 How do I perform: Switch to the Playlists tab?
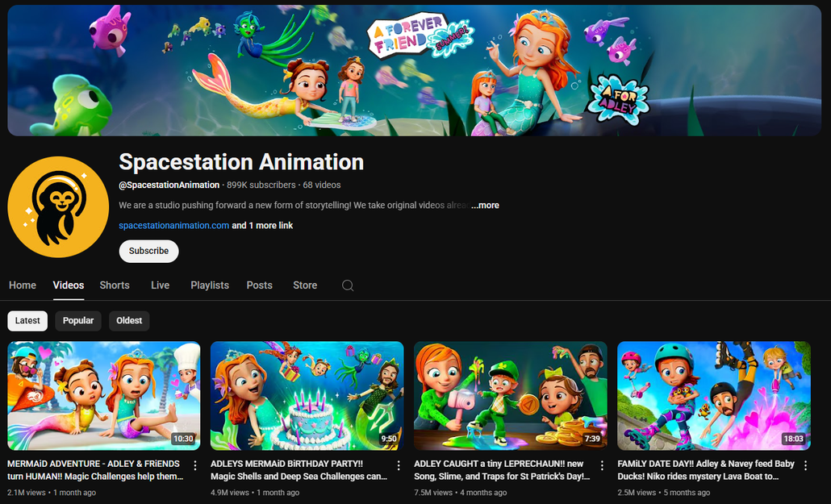(x=210, y=285)
